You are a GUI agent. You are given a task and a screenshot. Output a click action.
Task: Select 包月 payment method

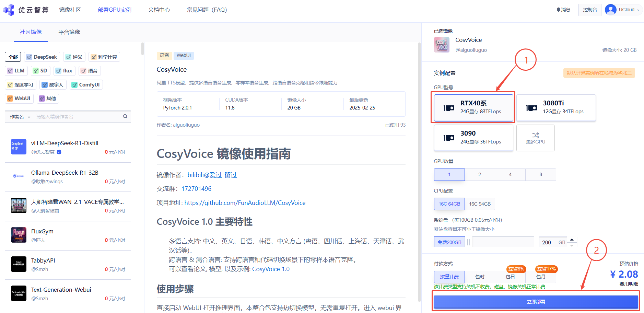coord(541,277)
